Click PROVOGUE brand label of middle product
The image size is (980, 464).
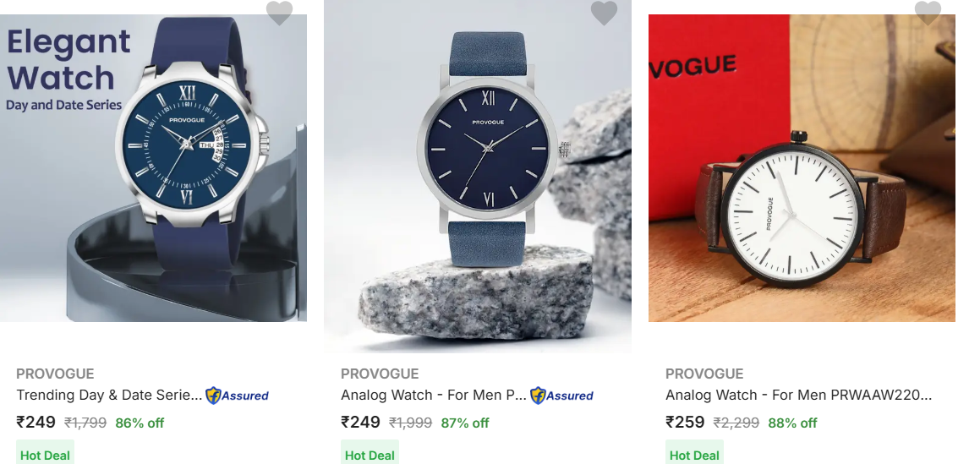380,374
